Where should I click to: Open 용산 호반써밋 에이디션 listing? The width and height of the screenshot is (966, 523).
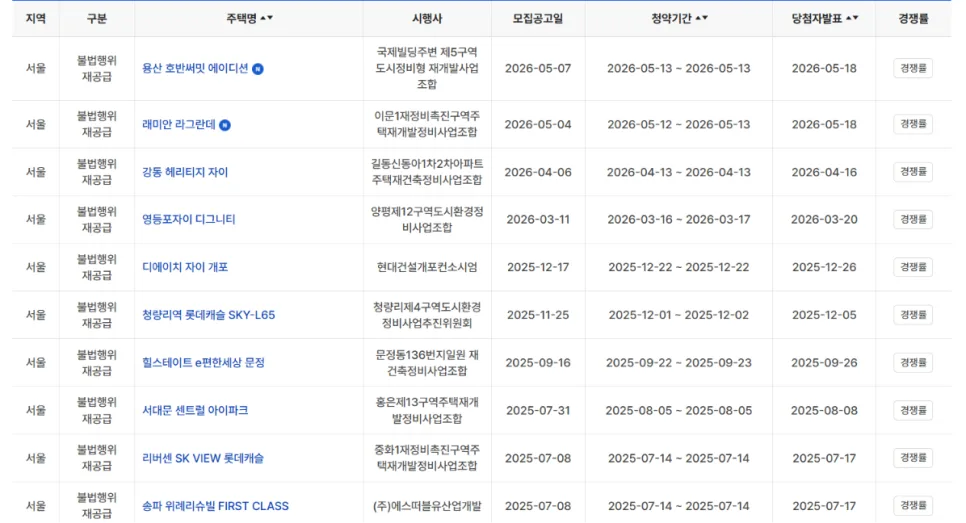point(195,68)
